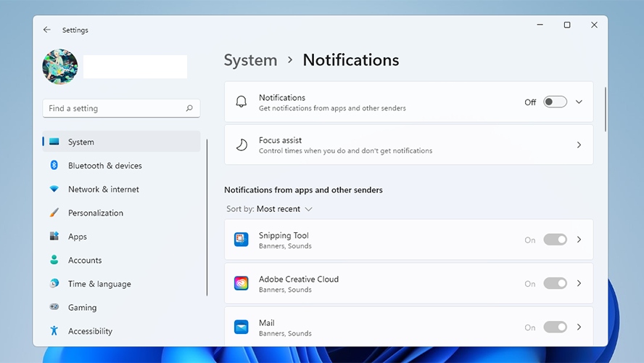Image resolution: width=644 pixels, height=363 pixels.
Task: Click the Apps icon in sidebar
Action: 54,236
